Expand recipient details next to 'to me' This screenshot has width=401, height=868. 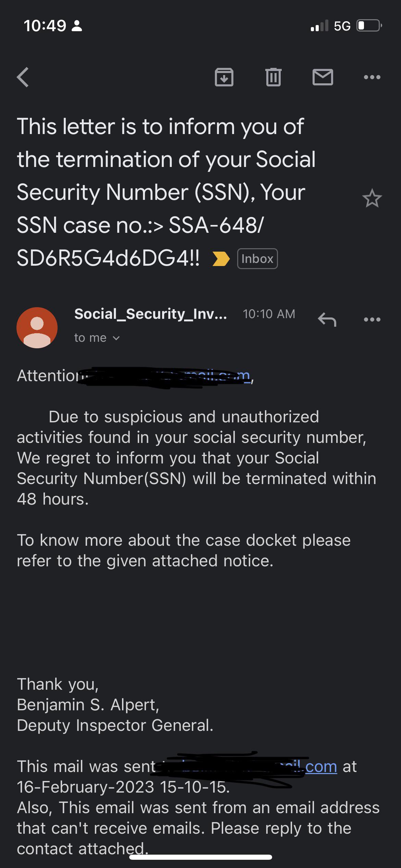116,338
